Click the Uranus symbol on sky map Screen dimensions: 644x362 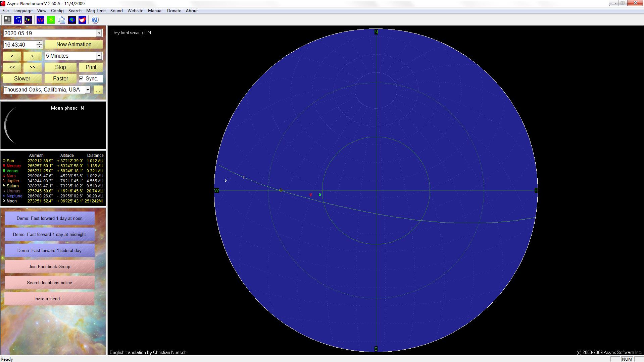244,177
